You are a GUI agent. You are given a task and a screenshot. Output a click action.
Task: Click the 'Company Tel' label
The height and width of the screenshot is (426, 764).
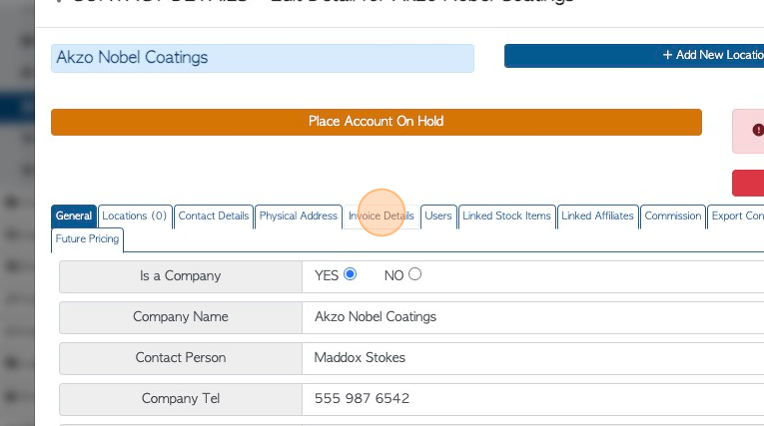point(181,399)
